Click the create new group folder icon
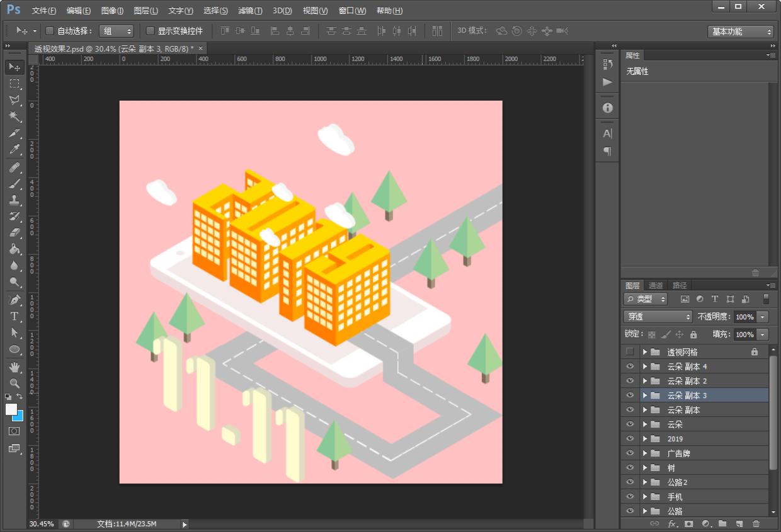The image size is (781, 532). point(722,524)
